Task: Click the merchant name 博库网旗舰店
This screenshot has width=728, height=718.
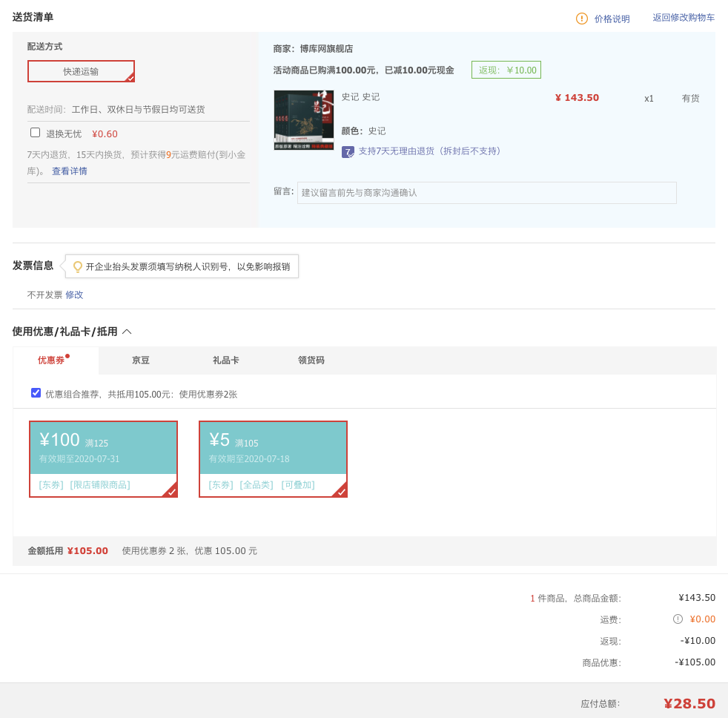Action: (x=326, y=49)
